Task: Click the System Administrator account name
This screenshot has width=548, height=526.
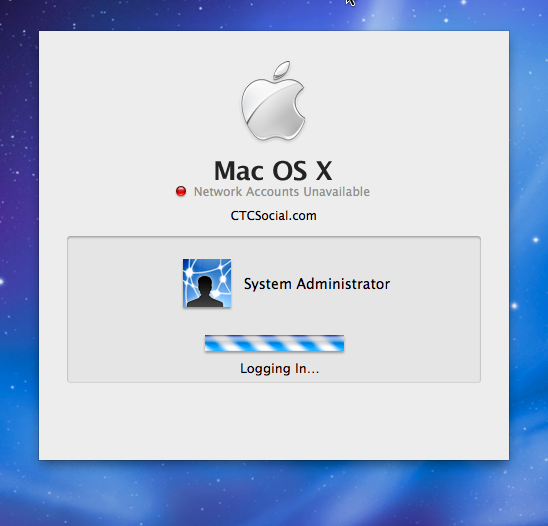Action: [x=317, y=284]
